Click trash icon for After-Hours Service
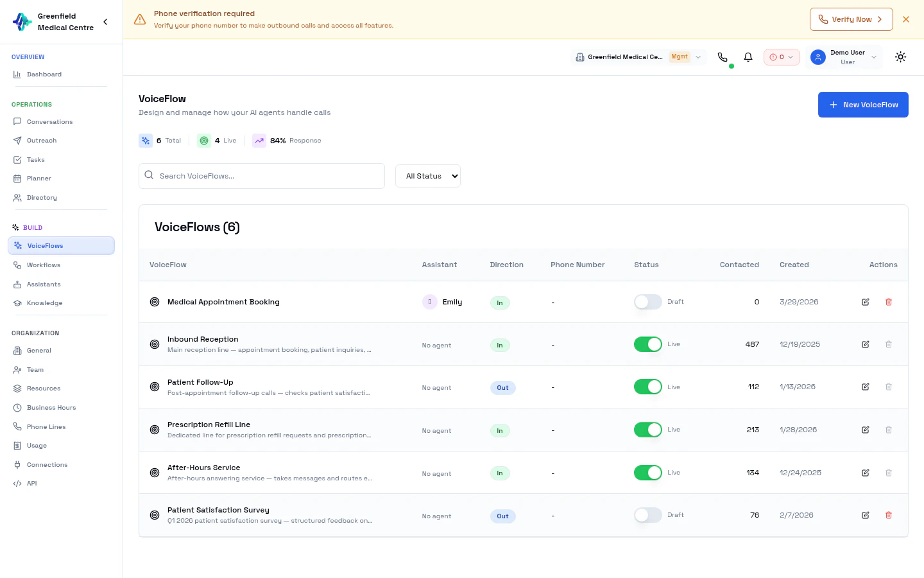The width and height of the screenshot is (924, 578). (889, 473)
